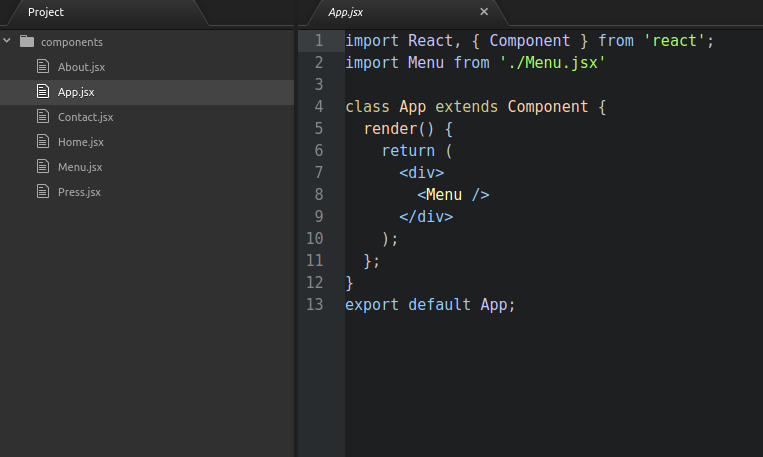Click line number 12 in gutter
763x457 pixels.
click(x=314, y=282)
